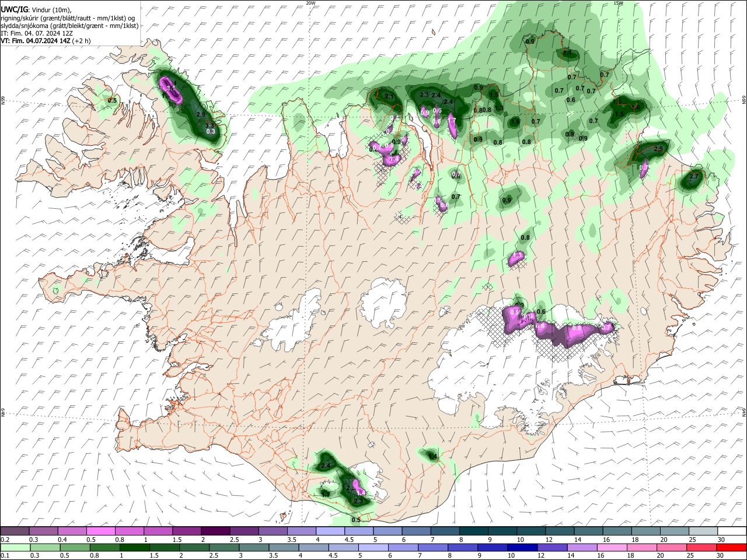Click the 'IT: Fim. 04. 07. 2024 12Z' line
Image resolution: width=747 pixels, height=560 pixels.
[37, 33]
